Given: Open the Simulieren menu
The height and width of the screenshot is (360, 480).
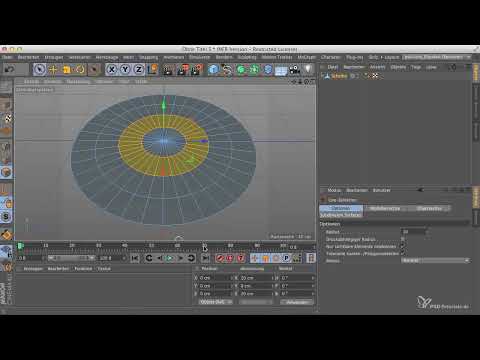Looking at the screenshot, I should pos(200,57).
